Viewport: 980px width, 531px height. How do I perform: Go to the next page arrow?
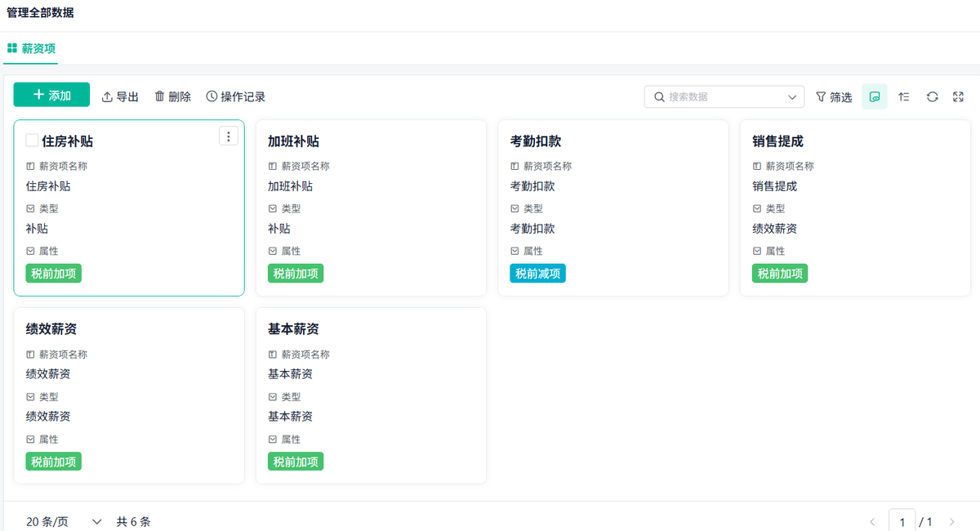951,521
